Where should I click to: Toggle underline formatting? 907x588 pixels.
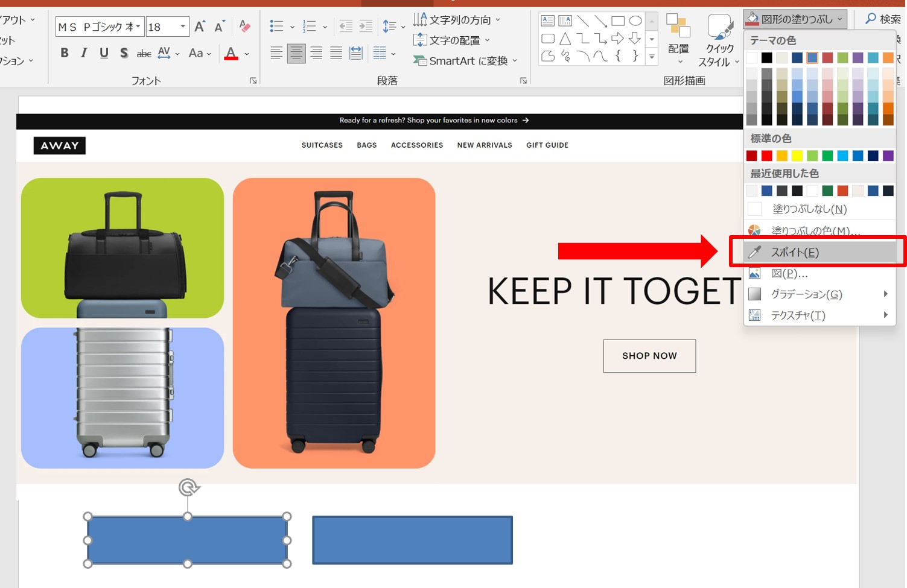(x=104, y=53)
